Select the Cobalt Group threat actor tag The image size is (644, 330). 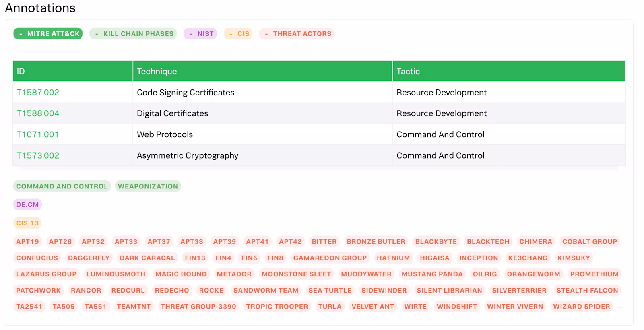(589, 242)
